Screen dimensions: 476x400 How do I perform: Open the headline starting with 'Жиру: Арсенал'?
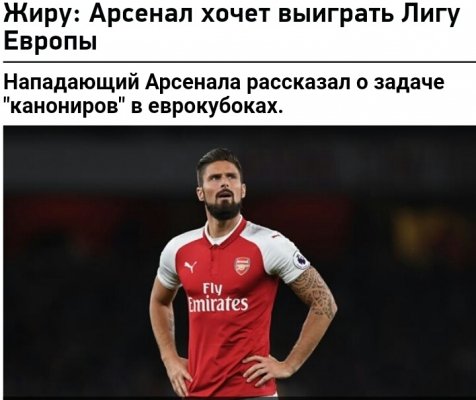pyautogui.click(x=232, y=26)
